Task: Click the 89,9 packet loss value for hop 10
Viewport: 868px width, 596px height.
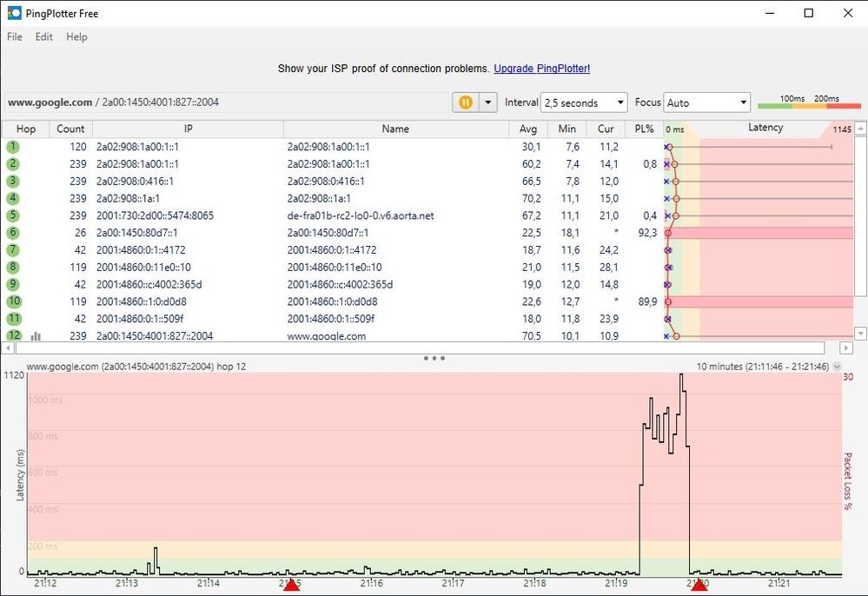Action: pyautogui.click(x=647, y=301)
